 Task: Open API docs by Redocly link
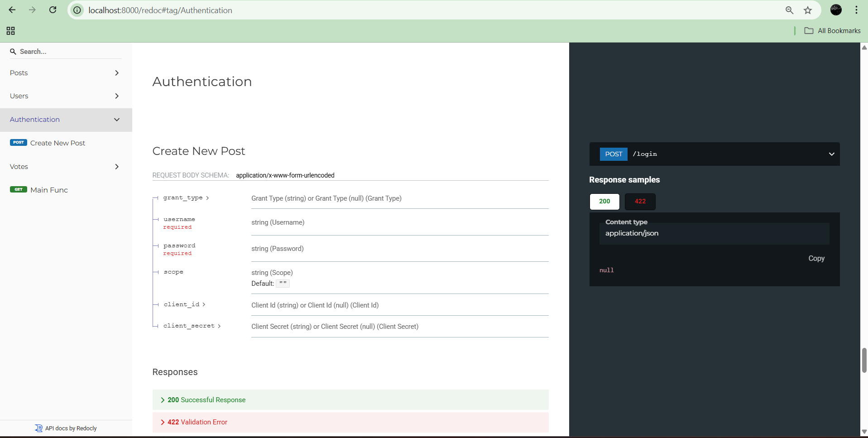tap(71, 428)
